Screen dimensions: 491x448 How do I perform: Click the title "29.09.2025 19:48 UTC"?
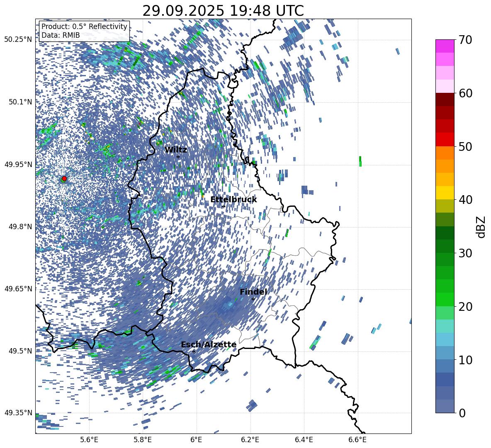[x=223, y=11]
